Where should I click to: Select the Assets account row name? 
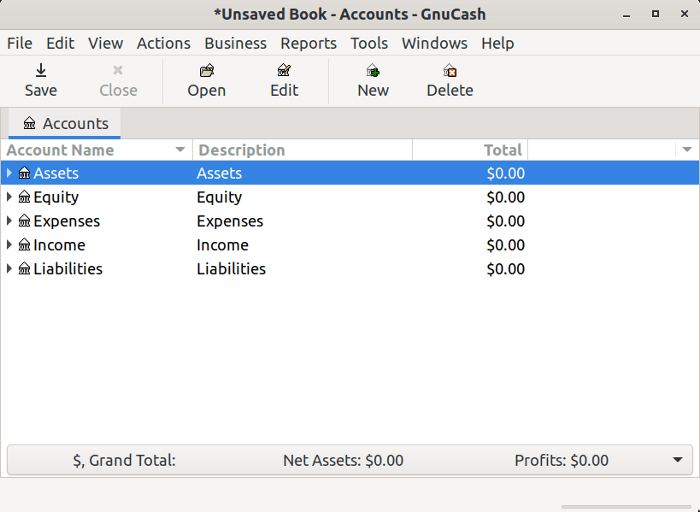[56, 173]
